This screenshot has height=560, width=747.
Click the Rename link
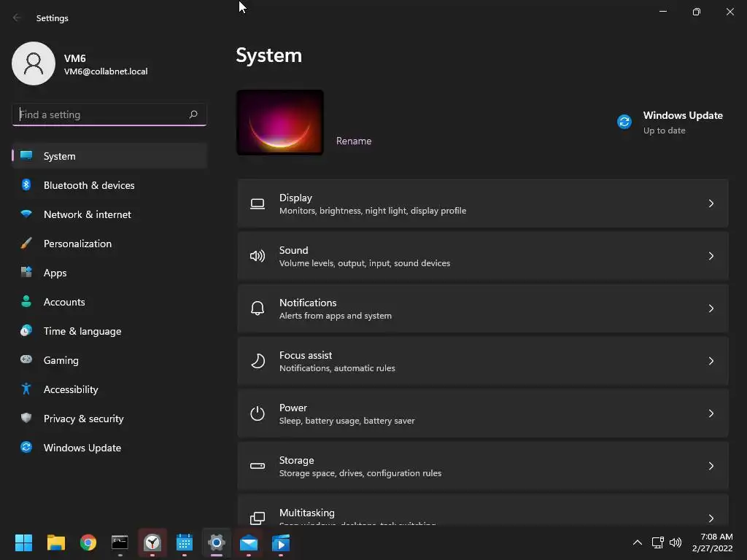click(x=354, y=141)
